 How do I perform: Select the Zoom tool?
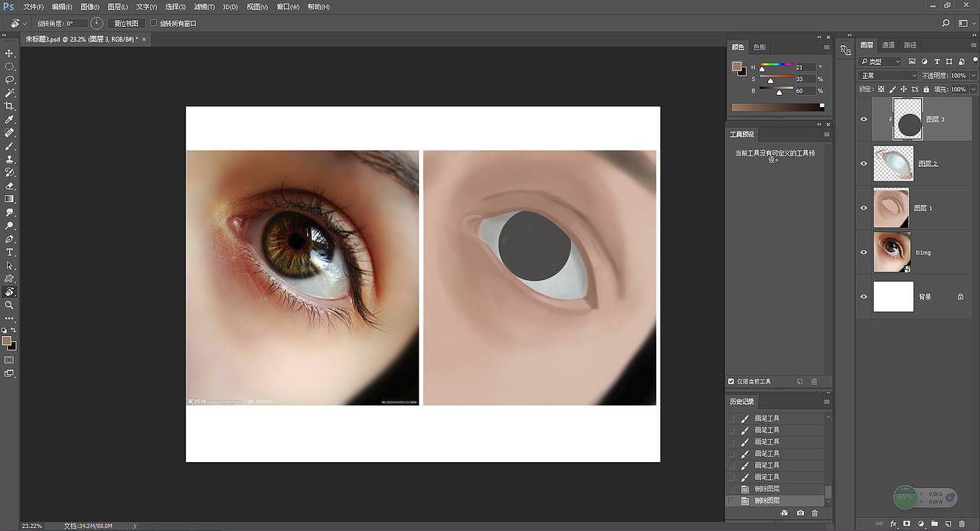10,305
